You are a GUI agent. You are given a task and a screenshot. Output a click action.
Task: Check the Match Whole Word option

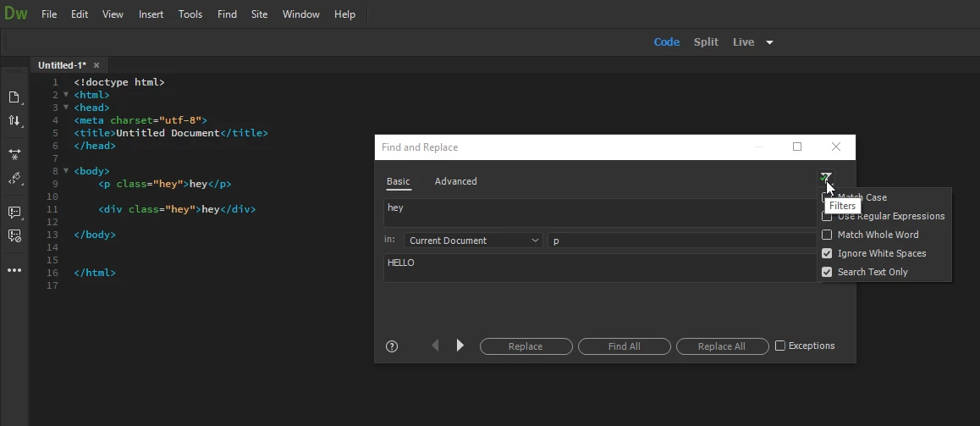pyautogui.click(x=827, y=235)
